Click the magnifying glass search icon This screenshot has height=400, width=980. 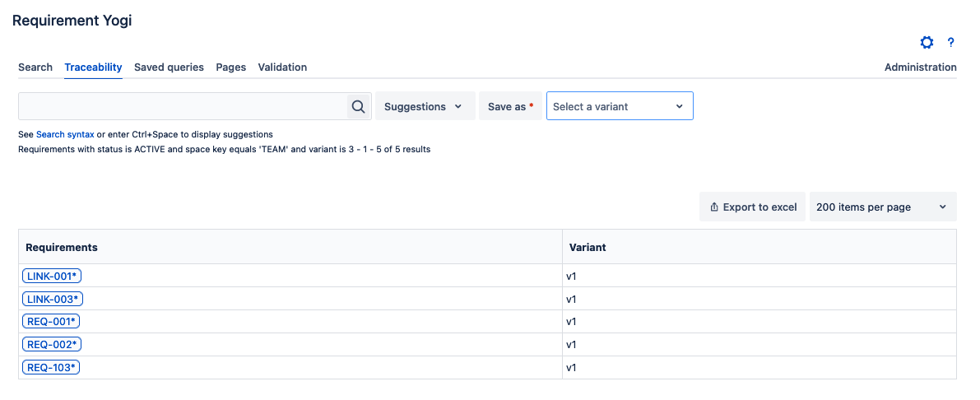coord(358,106)
